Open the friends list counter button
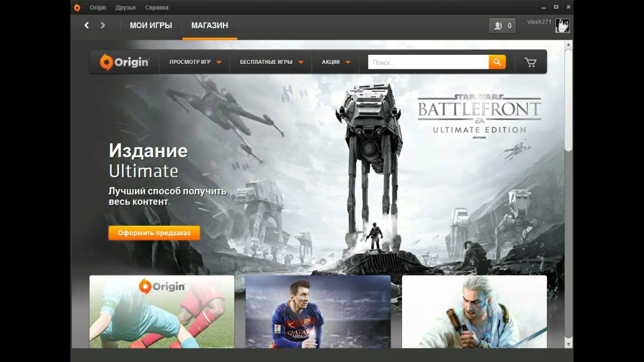This screenshot has height=362, width=644. (502, 26)
